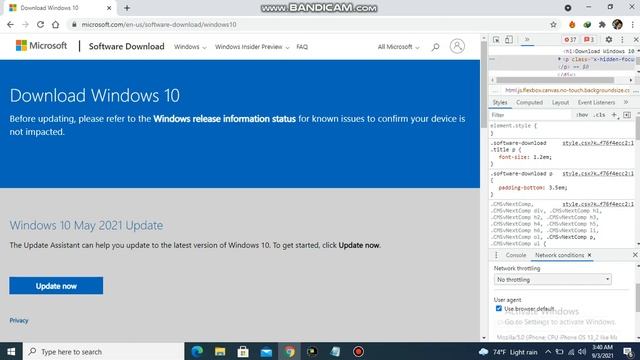This screenshot has height=360, width=640.
Task: Toggle the .cls element classes button
Action: [599, 115]
